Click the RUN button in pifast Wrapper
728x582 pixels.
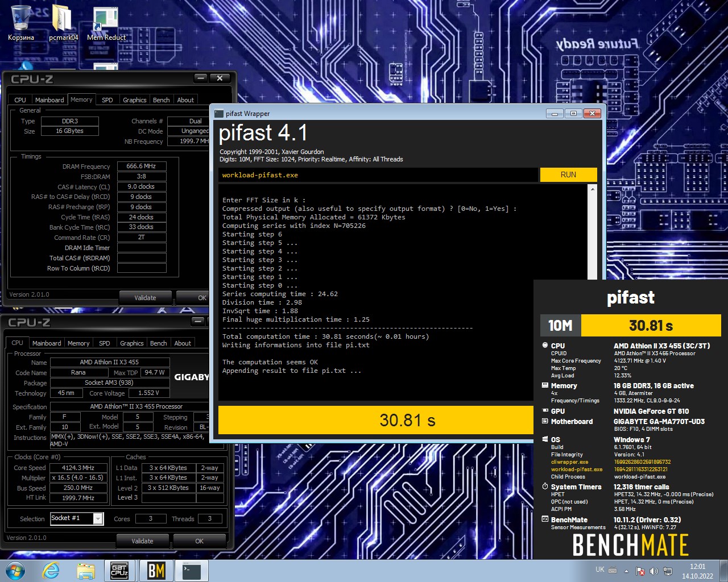(x=568, y=174)
